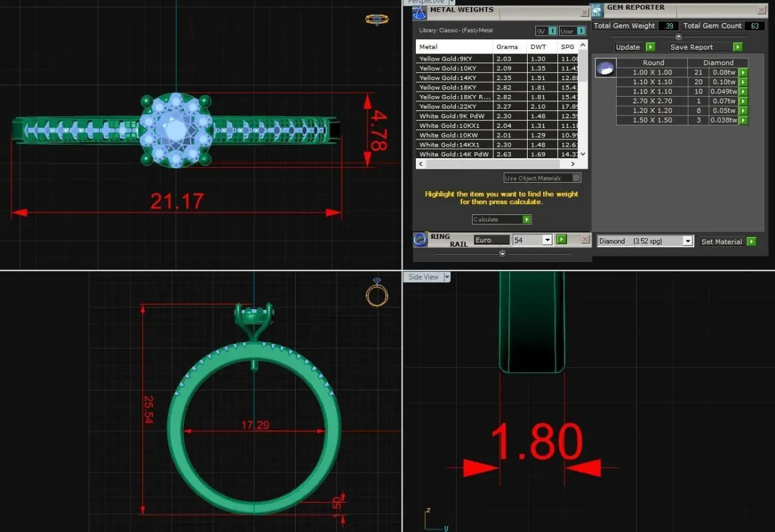Expand Ring Rail options with round arrow

pyautogui.click(x=502, y=254)
